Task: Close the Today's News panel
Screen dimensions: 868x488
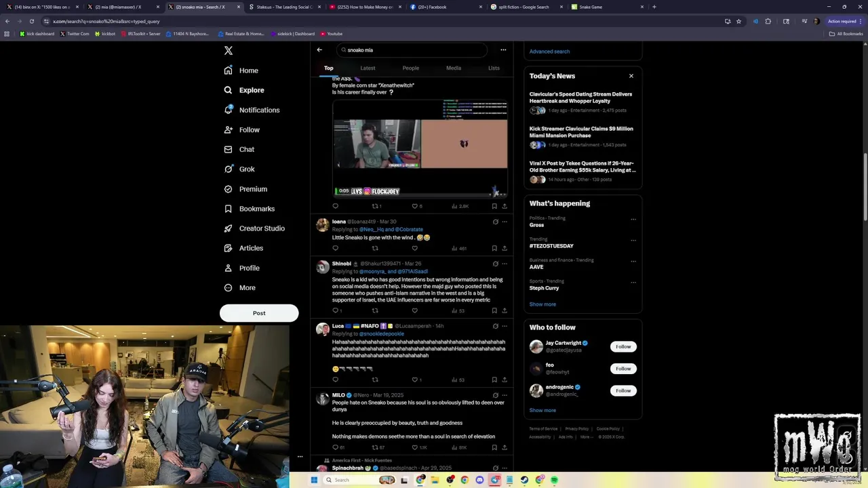Action: point(631,76)
